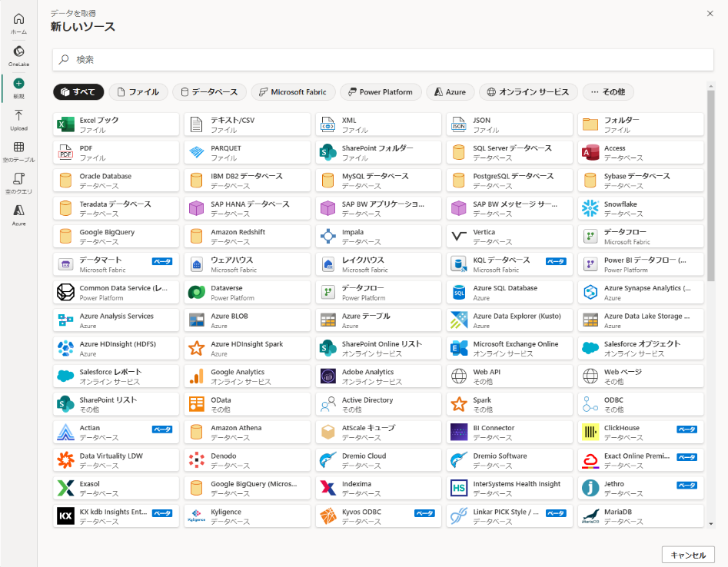Choose the Web API source card
The width and height of the screenshot is (728, 567).
click(x=510, y=376)
